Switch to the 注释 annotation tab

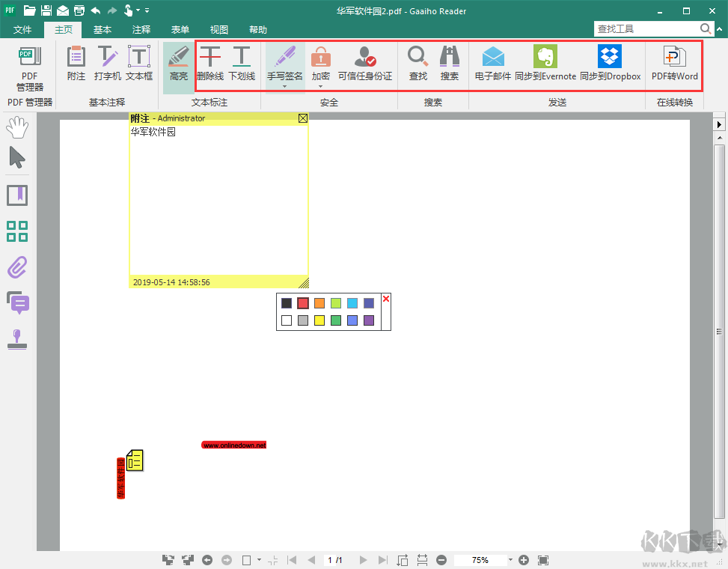[141, 29]
